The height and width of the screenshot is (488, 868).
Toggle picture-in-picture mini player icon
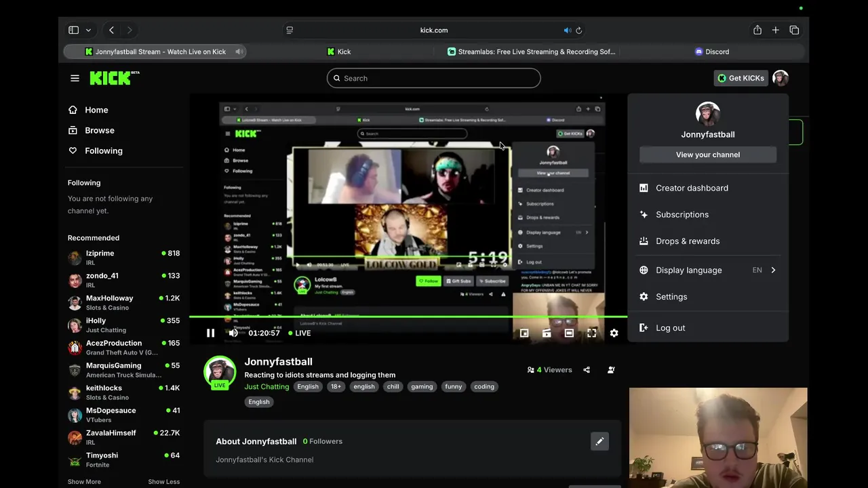pyautogui.click(x=524, y=333)
